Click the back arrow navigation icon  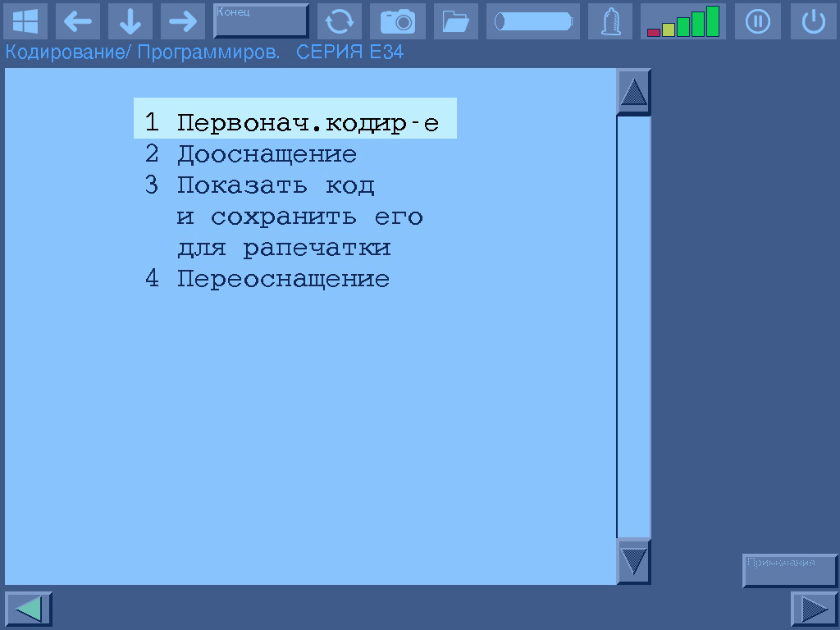coord(78,21)
